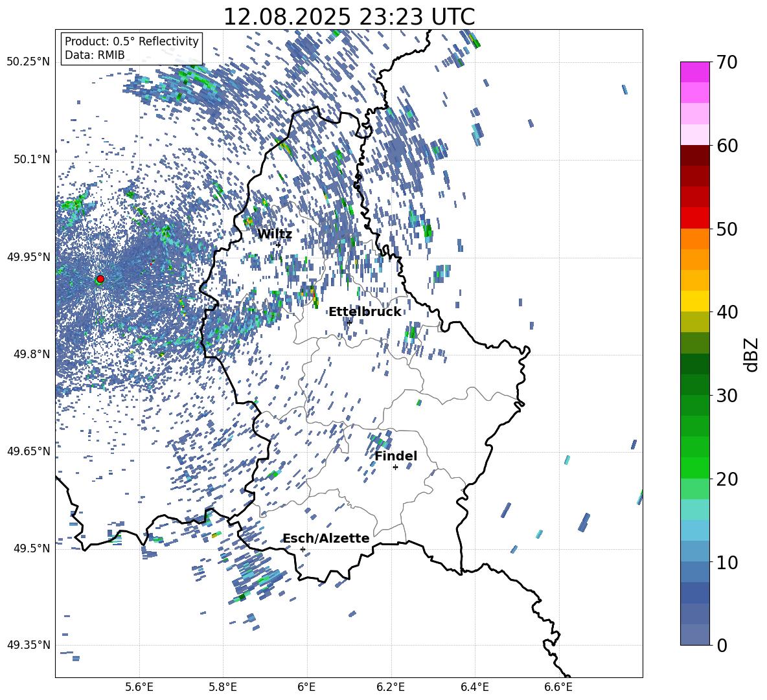Click the 50.1°N latitude label
The height and width of the screenshot is (700, 767).
coord(32,159)
